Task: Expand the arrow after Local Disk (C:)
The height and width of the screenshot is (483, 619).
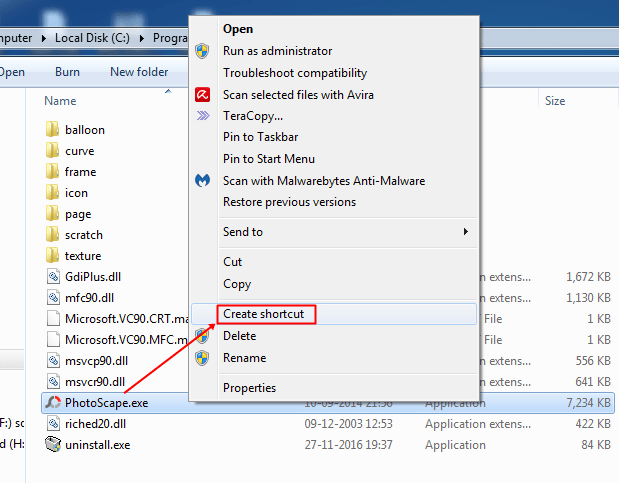Action: pyautogui.click(x=141, y=38)
